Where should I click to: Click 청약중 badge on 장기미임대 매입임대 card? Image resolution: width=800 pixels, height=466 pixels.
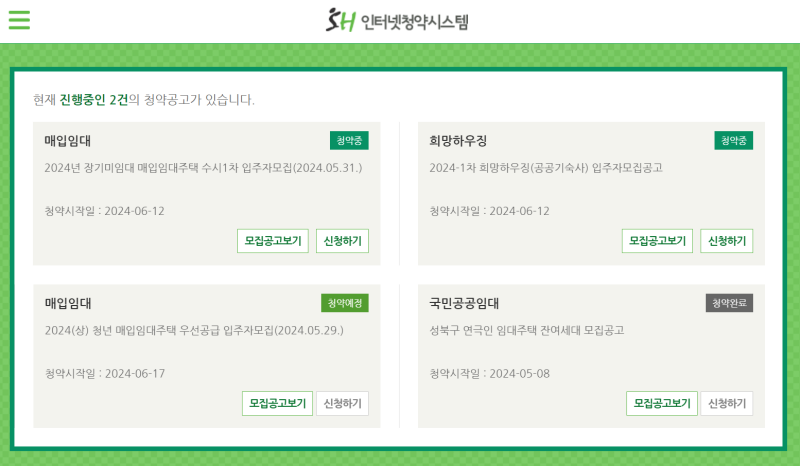click(x=349, y=140)
